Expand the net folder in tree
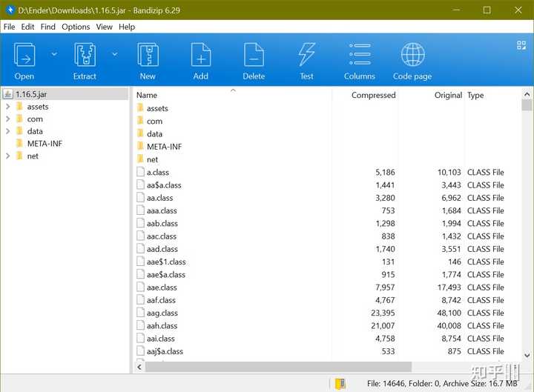The width and height of the screenshot is (534, 392). tap(7, 156)
